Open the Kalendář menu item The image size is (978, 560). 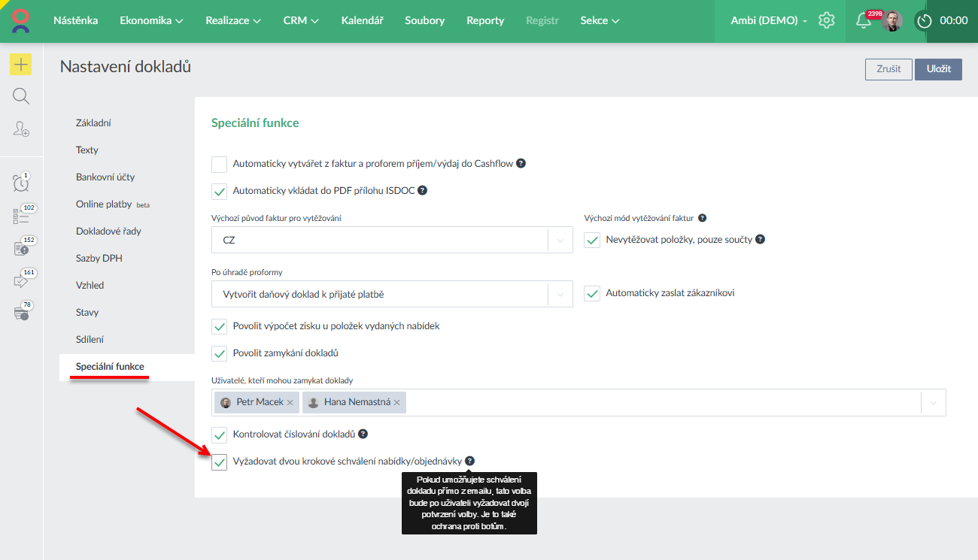click(362, 20)
